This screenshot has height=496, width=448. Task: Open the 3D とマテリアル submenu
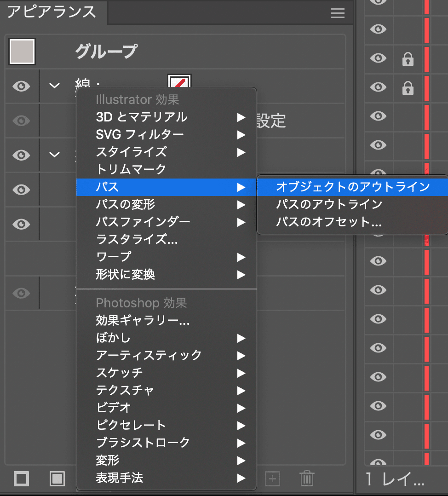pyautogui.click(x=167, y=117)
